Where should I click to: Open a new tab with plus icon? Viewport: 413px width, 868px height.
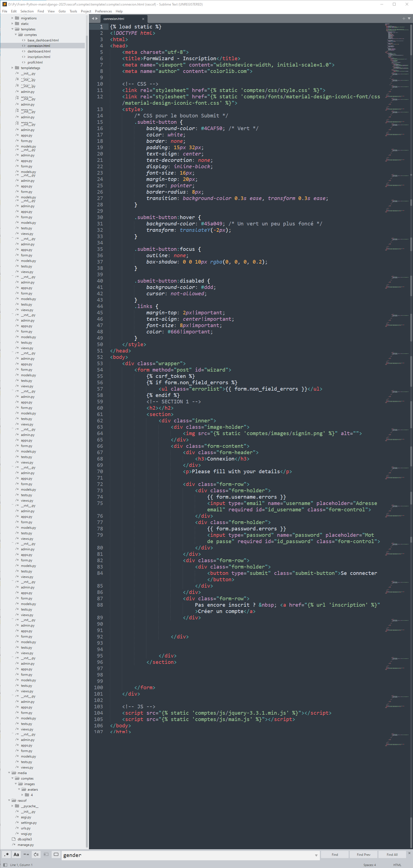404,19
